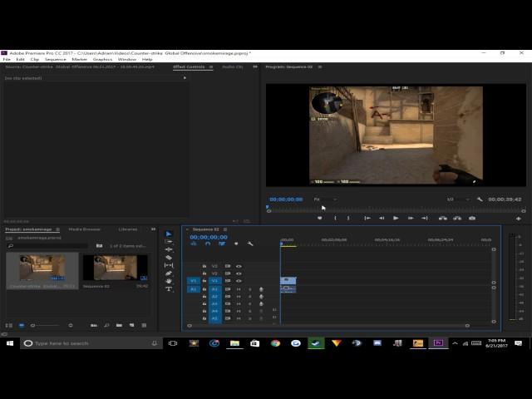This screenshot has height=399, width=532.
Task: Toggle Linked Selection in the timeline
Action: coord(222,244)
